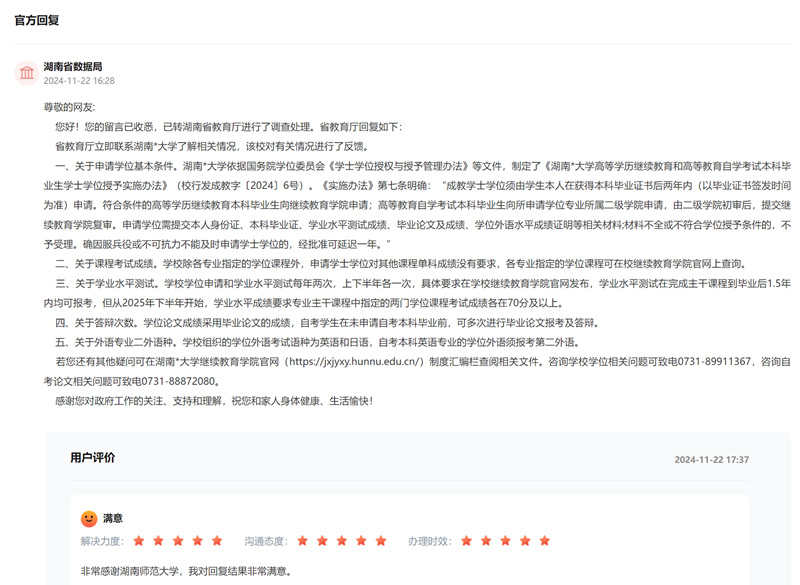Viewport: 800px width, 585px height.
Task: Click the 满意 satisfaction label
Action: [x=113, y=518]
